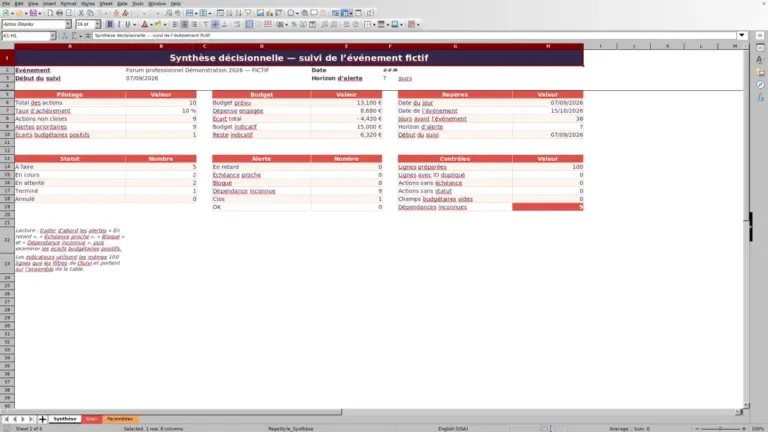Click the Insert Comment icon
Screen dimensions: 768x432
tap(314, 13)
